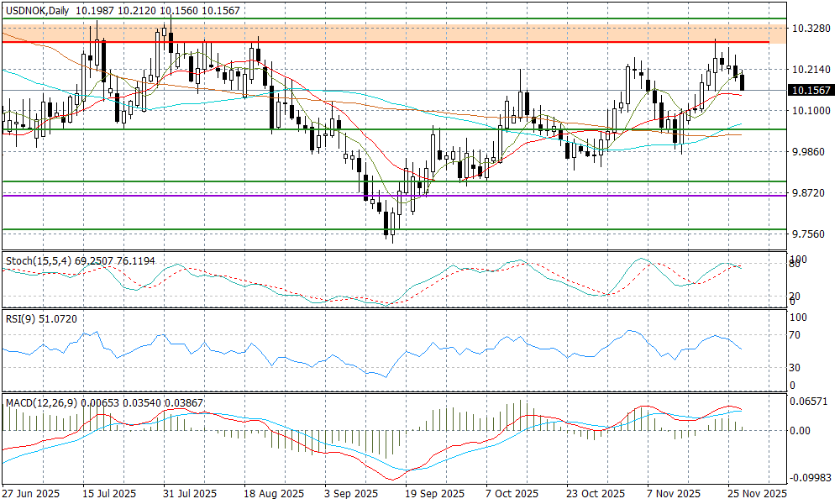Viewport: 840px width, 504px height.
Task: Click the 10.3280 price axis label
Action: (x=810, y=29)
